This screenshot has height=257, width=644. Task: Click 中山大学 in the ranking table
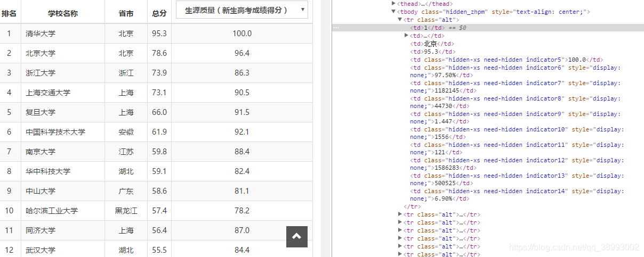(x=41, y=191)
